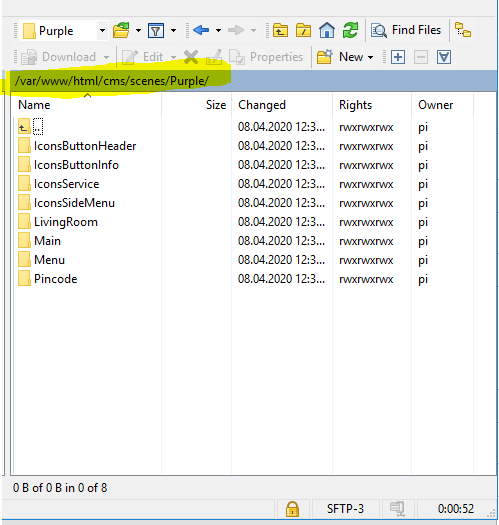Open the Purple directory dropdown
499x525 pixels.
tap(102, 30)
